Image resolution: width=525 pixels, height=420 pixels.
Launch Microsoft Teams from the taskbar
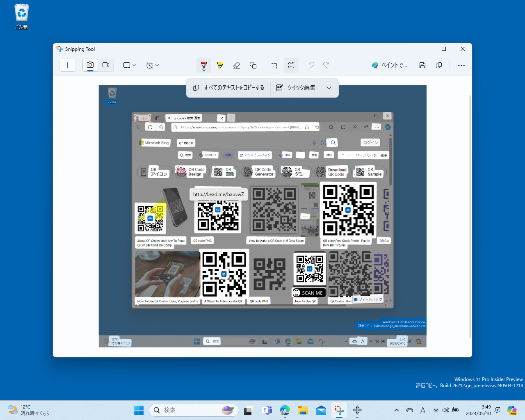point(267,410)
